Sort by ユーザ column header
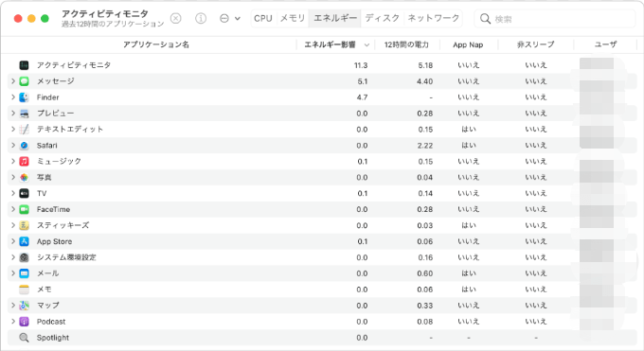Viewport: 644px width, 351px height. [x=605, y=44]
